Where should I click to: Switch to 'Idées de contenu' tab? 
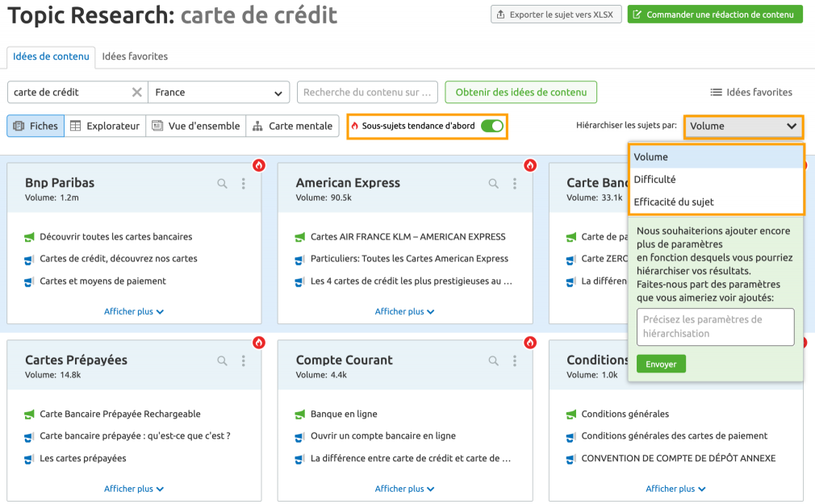pyautogui.click(x=51, y=56)
